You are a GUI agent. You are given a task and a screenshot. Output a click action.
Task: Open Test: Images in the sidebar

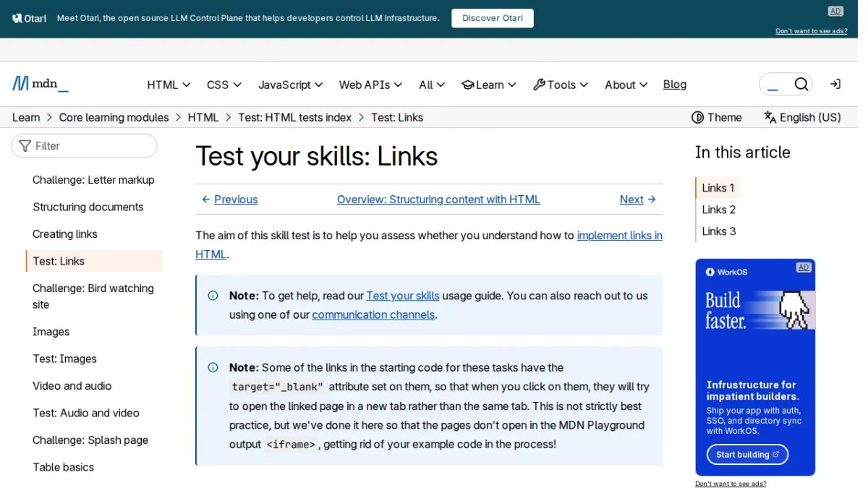pos(64,359)
